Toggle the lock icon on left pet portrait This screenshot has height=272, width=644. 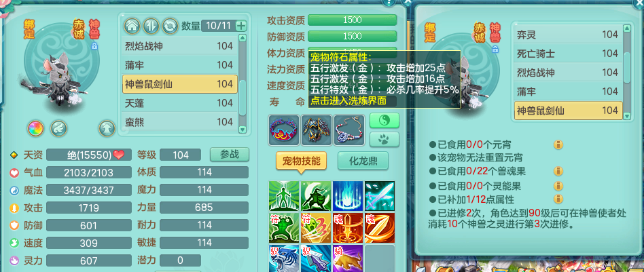click(94, 45)
